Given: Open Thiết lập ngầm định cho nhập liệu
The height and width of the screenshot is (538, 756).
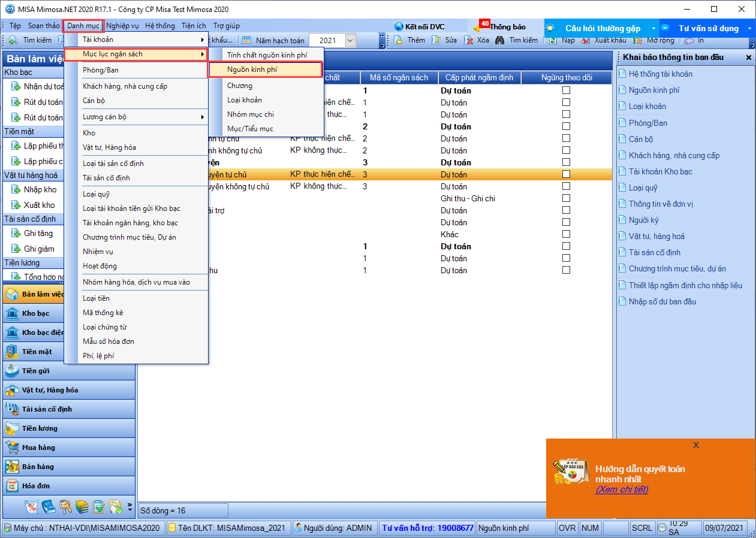Looking at the screenshot, I should tap(685, 285).
